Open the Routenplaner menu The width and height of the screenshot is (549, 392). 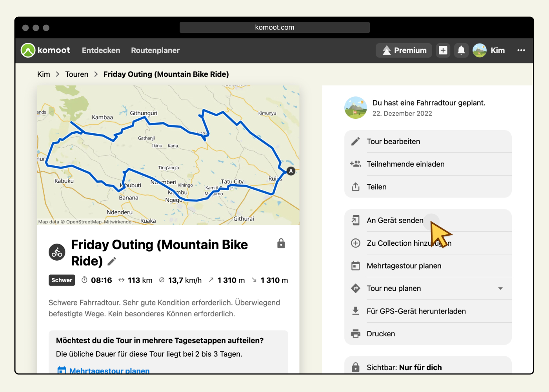pyautogui.click(x=155, y=50)
